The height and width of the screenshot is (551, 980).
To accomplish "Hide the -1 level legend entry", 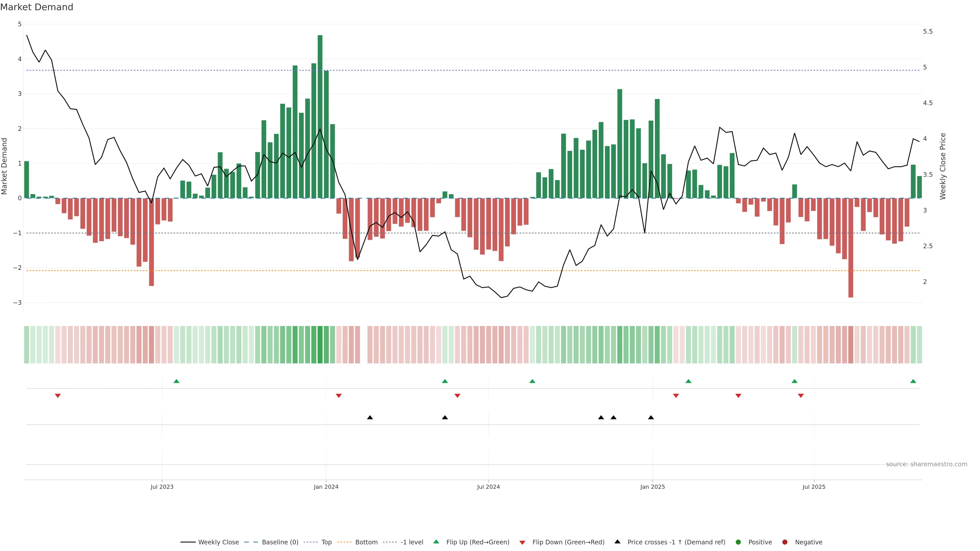I will (412, 542).
